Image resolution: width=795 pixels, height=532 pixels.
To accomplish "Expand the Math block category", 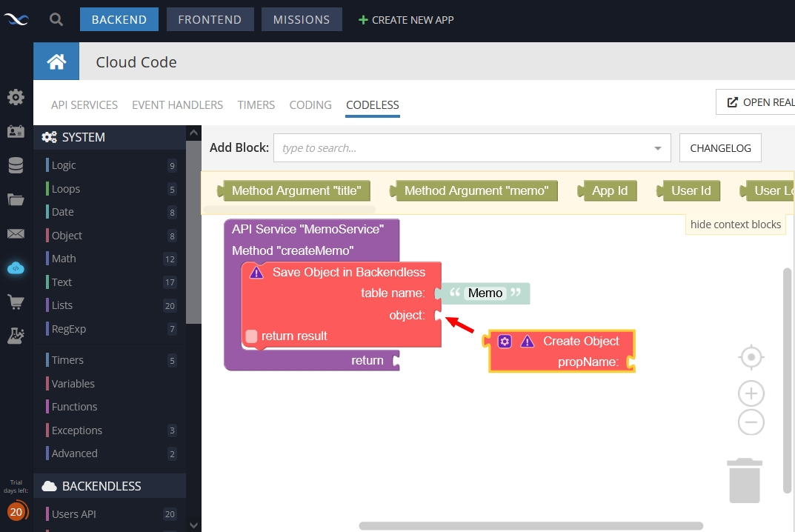I will [x=110, y=259].
